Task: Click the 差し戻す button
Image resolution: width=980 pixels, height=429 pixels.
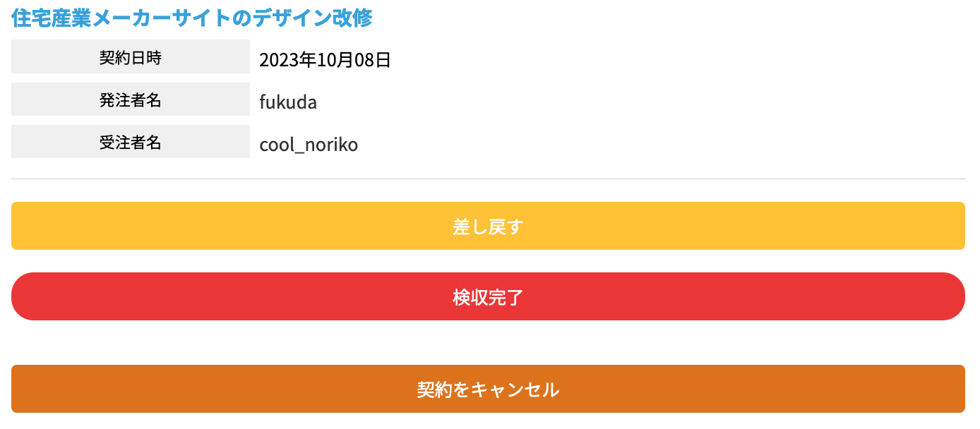Action: point(488,226)
